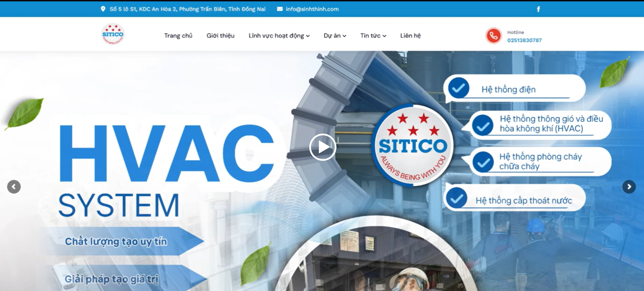Go to the previous slide arrow
This screenshot has height=291, width=644.
(x=14, y=187)
